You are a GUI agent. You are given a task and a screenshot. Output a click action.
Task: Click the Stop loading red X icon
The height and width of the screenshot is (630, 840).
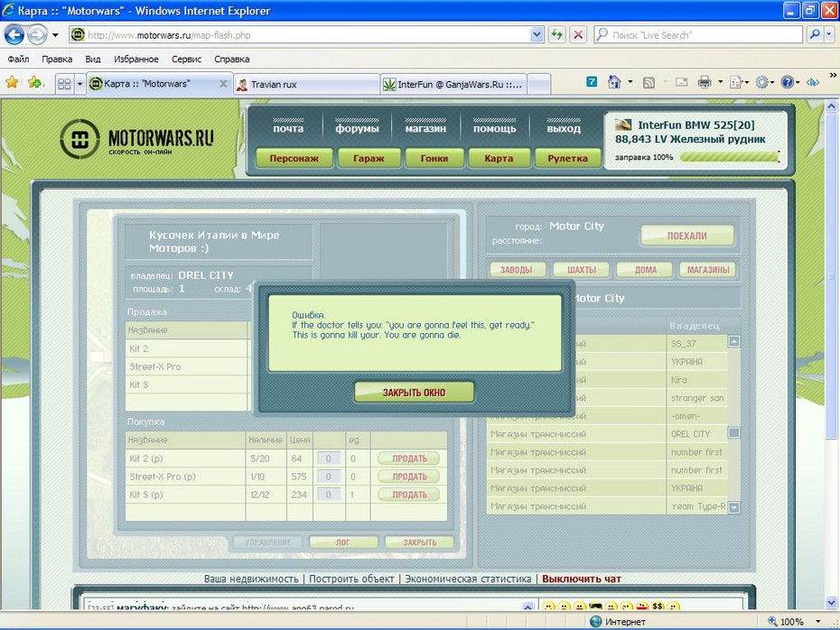point(578,35)
